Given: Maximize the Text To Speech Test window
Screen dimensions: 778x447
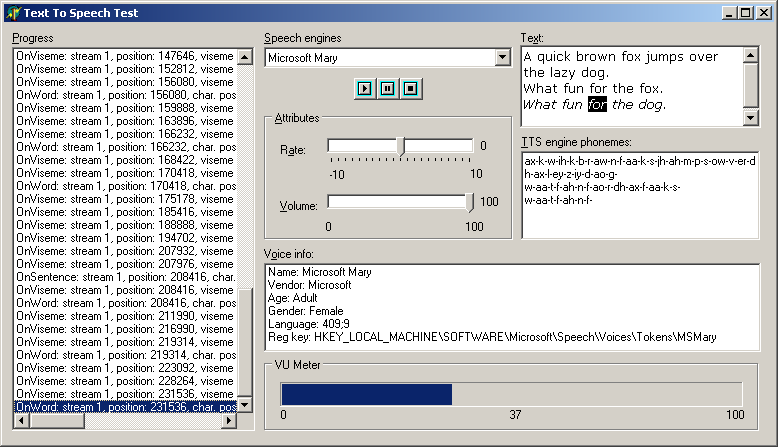Looking at the screenshot, I should [745, 13].
